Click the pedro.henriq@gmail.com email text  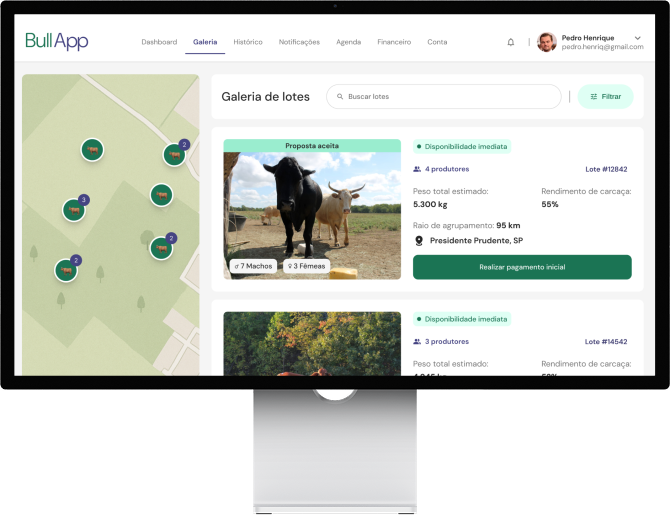602,47
